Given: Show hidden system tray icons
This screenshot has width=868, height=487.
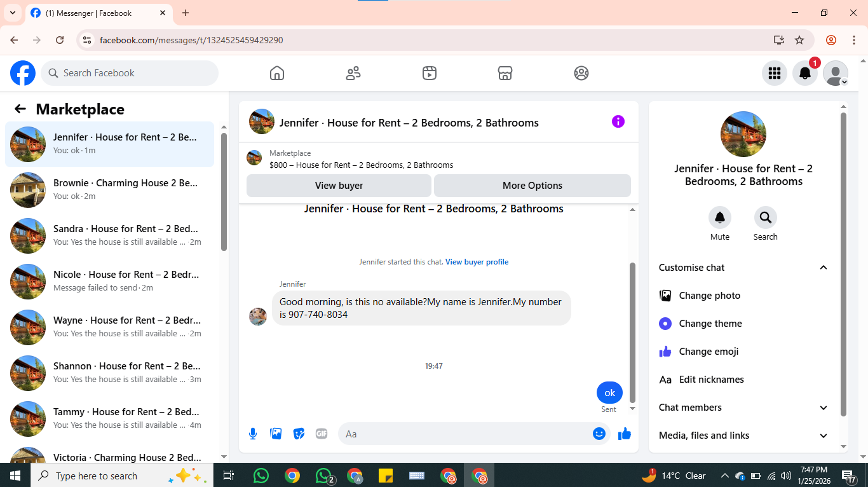Looking at the screenshot, I should [724, 476].
